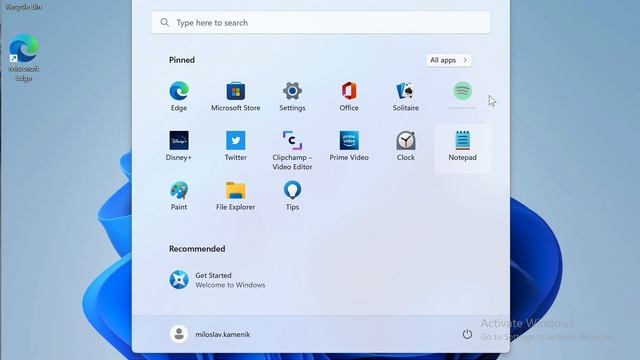Image resolution: width=640 pixels, height=360 pixels.
Task: Click the Welcome to Windows subtitle
Action: click(x=230, y=285)
